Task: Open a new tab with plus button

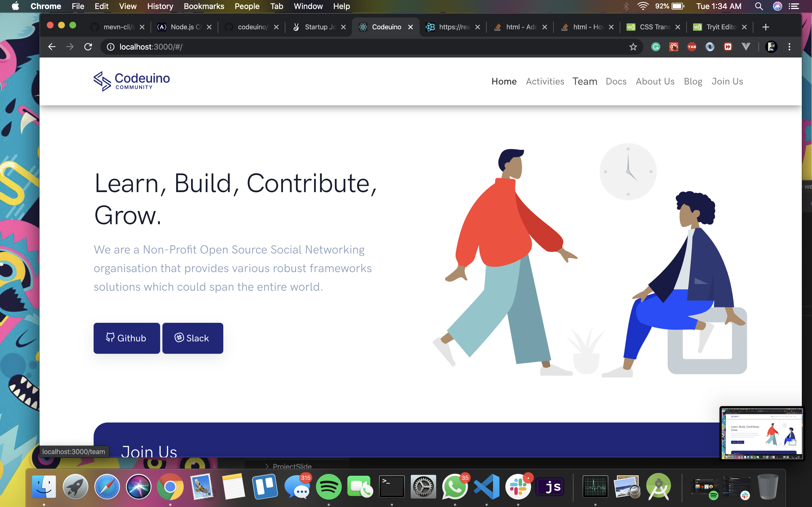Action: (x=765, y=27)
